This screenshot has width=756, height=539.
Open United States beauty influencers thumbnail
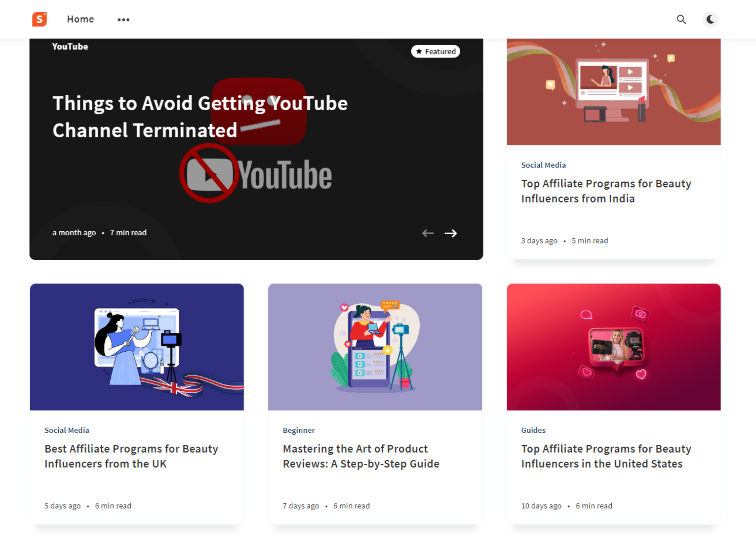coord(614,347)
